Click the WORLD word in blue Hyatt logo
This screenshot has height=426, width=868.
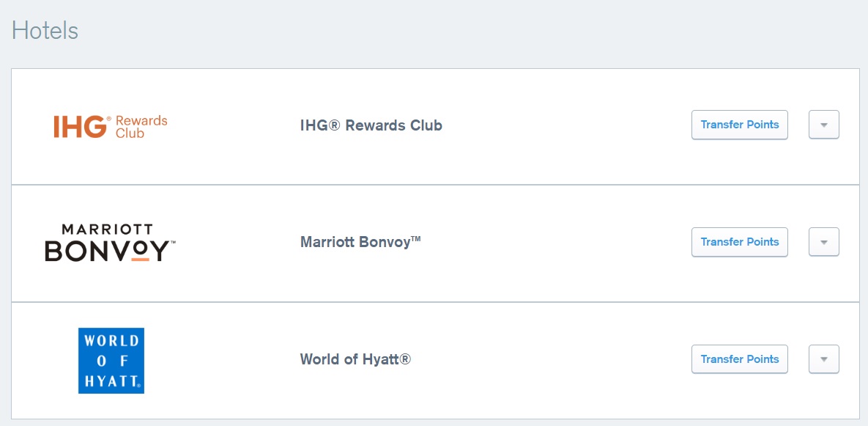111,341
